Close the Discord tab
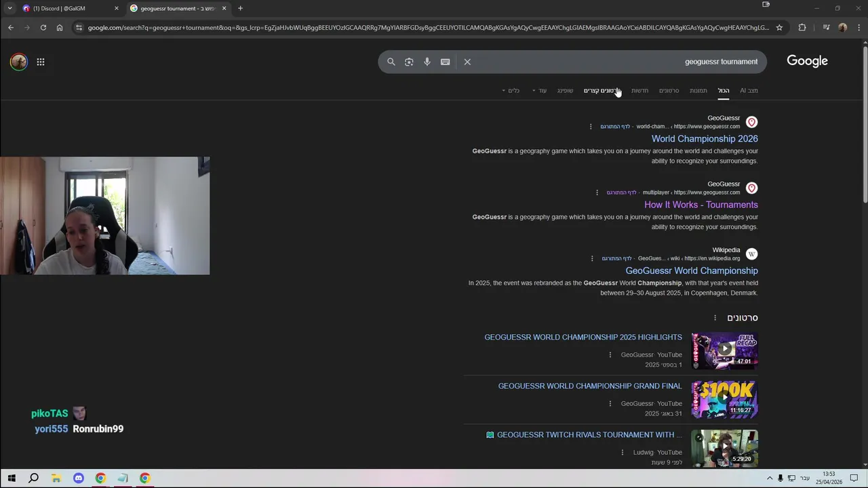 click(x=117, y=8)
